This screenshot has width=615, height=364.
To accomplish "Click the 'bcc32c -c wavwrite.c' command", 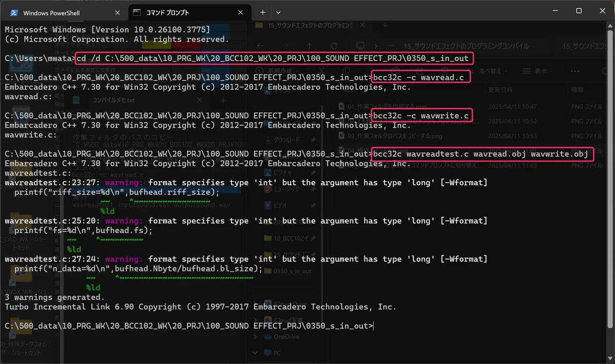I will (421, 116).
